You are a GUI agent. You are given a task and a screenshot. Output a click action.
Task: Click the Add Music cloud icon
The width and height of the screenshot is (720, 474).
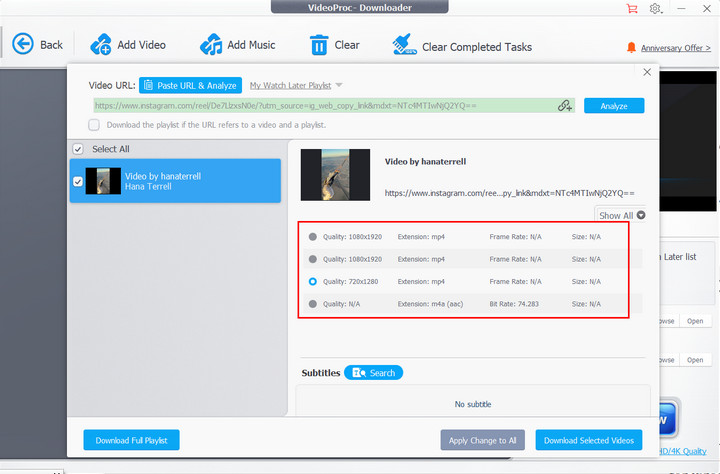pos(211,45)
